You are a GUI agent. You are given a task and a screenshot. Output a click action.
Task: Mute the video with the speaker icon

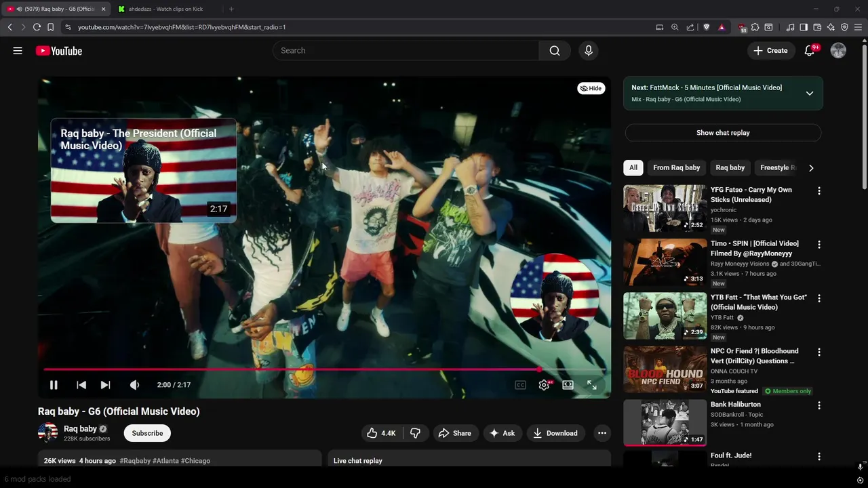[x=135, y=385]
